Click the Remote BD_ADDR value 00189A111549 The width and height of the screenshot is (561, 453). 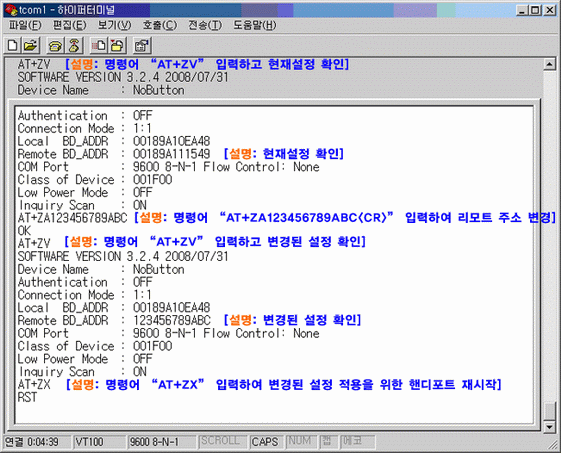coord(171,154)
